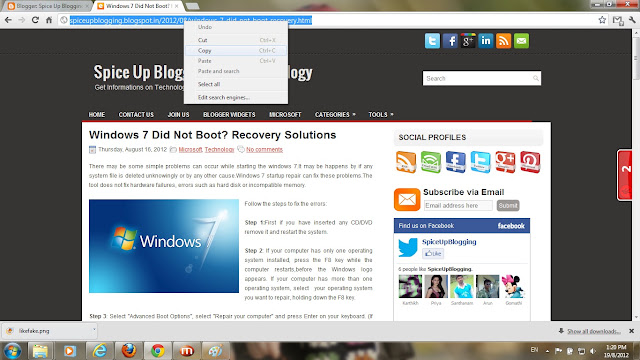Open Windows Media Player from the taskbar

pyautogui.click(x=69, y=351)
